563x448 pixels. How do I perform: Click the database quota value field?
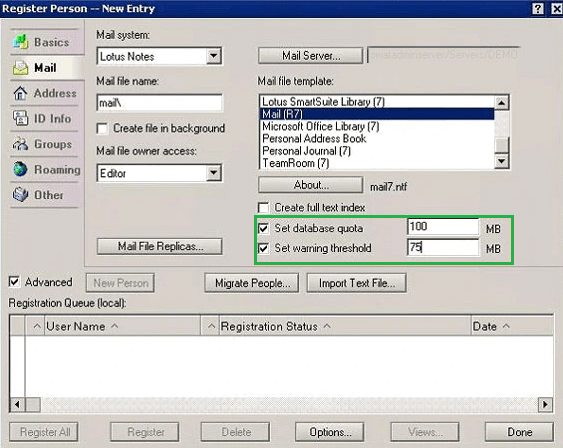[x=443, y=227]
